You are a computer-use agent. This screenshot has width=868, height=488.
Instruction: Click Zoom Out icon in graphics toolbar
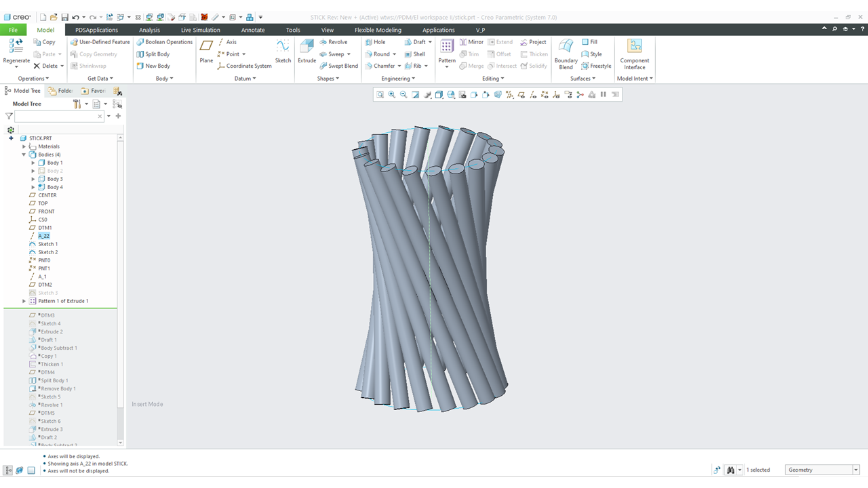(403, 95)
